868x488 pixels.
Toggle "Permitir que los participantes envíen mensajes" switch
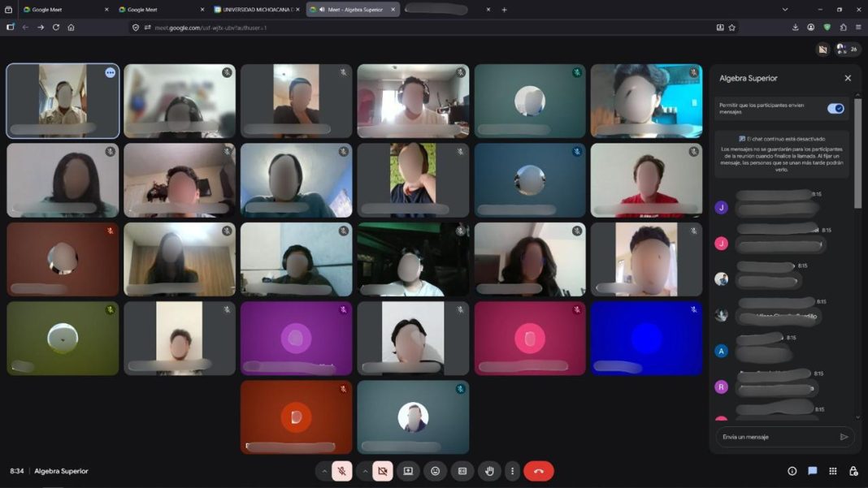[835, 108]
